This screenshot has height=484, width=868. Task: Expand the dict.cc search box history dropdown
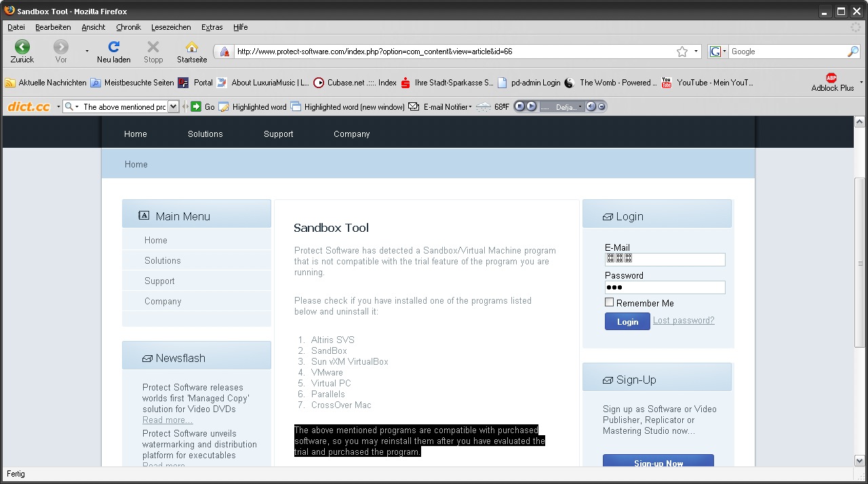click(173, 106)
